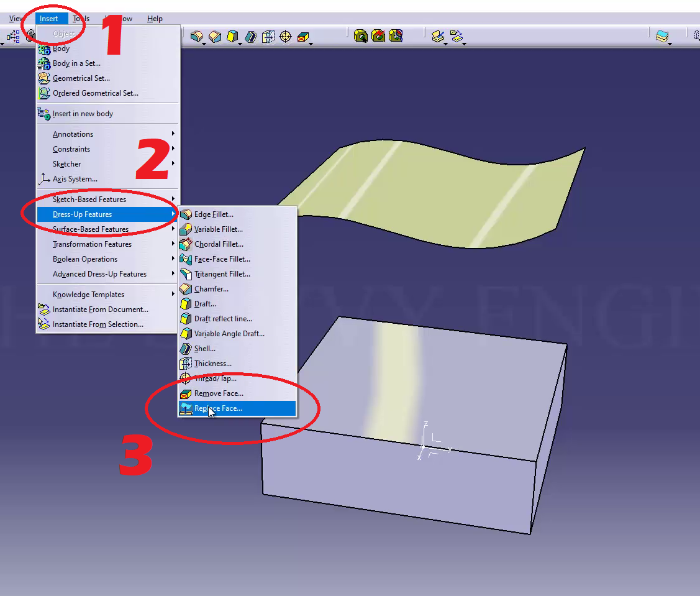Choose Replace Face from the submenu
The width and height of the screenshot is (700, 596).
click(218, 408)
